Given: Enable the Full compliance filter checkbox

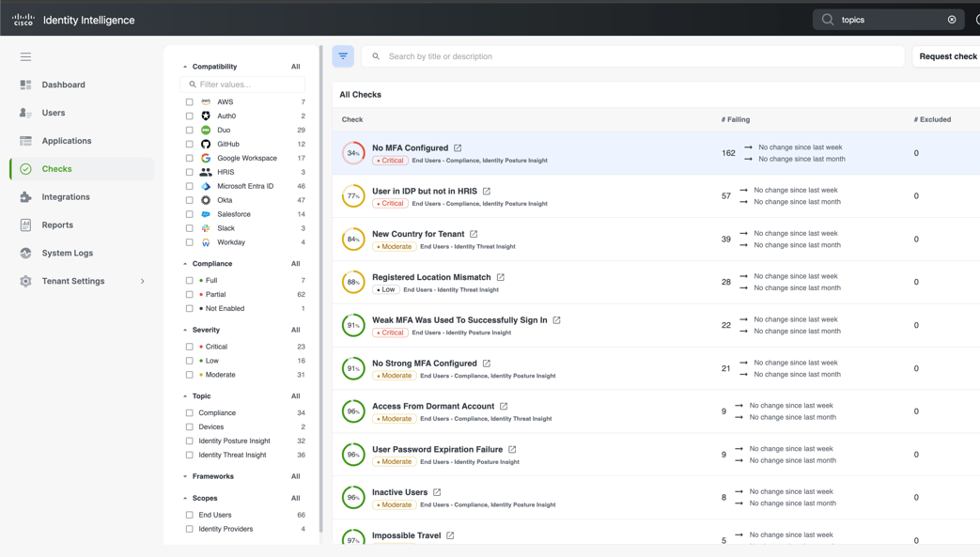Looking at the screenshot, I should [x=190, y=281].
